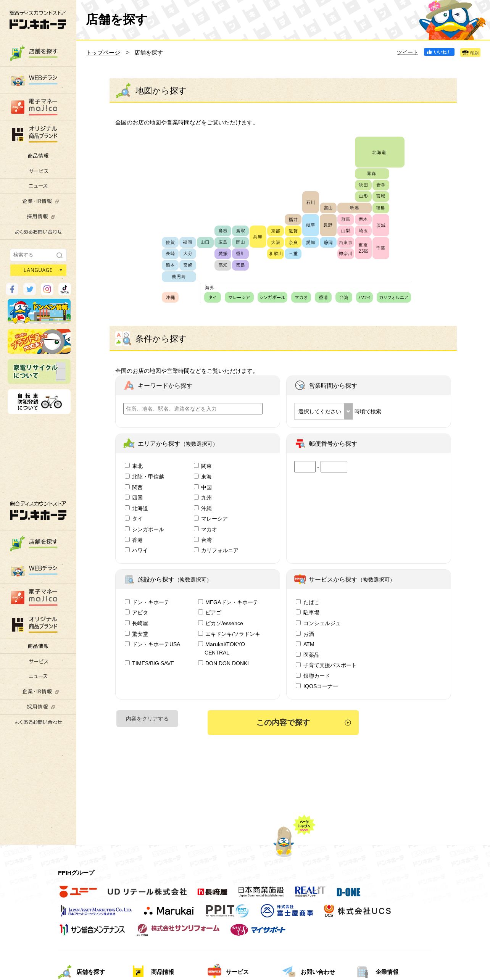Click the 自転車防犯登録について banner
The height and width of the screenshot is (980, 490).
coord(39,401)
